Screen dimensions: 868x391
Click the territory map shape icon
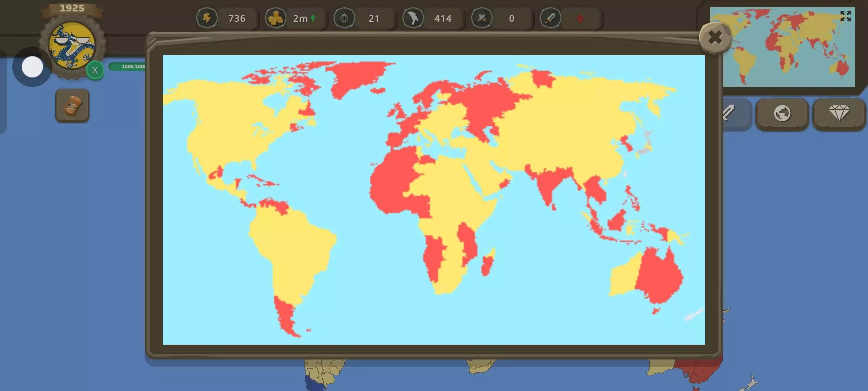point(413,18)
